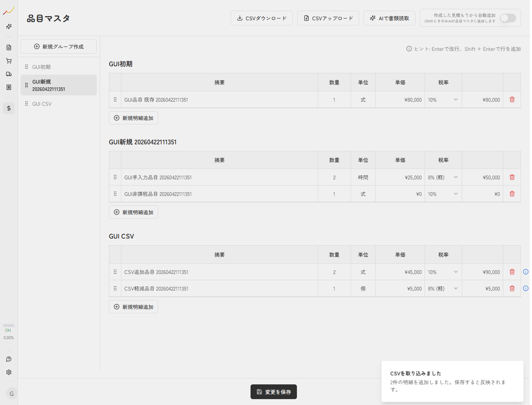Open the receipt icon in the sidebar
Screen dimensions: 532x405
point(8,87)
